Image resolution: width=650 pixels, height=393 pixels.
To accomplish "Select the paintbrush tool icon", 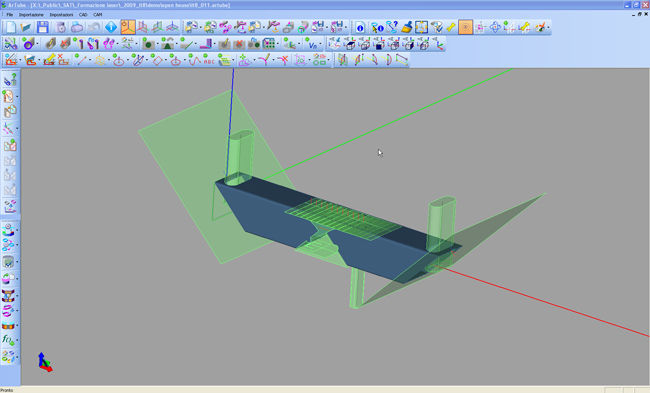I will pos(407,27).
